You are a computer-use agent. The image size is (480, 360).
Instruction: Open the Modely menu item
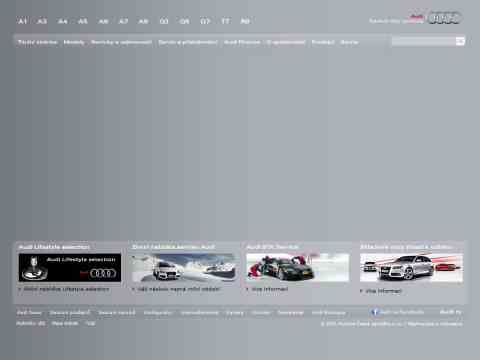(74, 42)
